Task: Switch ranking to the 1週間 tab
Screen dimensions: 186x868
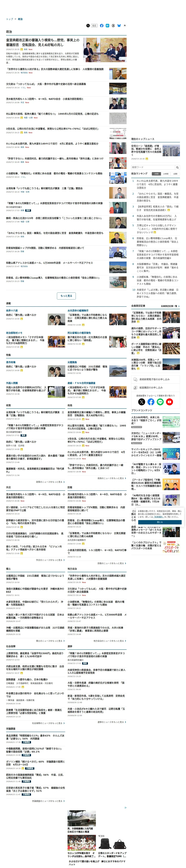Action: [x=175, y=174]
